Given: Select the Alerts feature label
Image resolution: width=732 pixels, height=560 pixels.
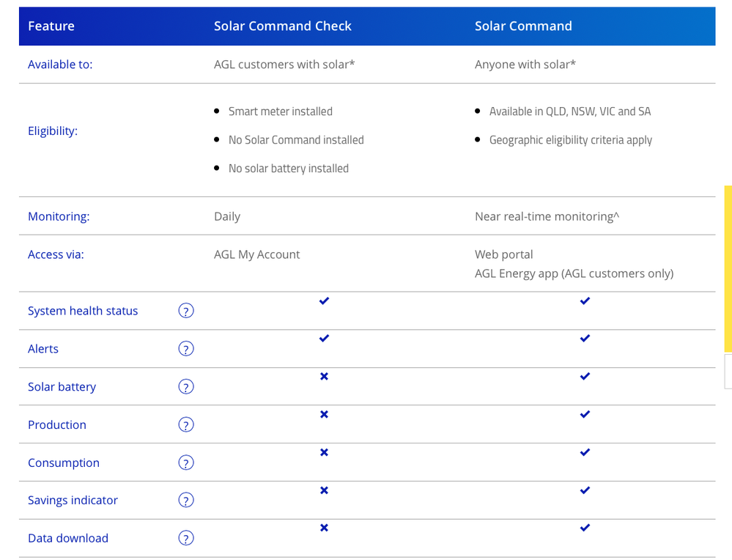Looking at the screenshot, I should pyautogui.click(x=43, y=349).
